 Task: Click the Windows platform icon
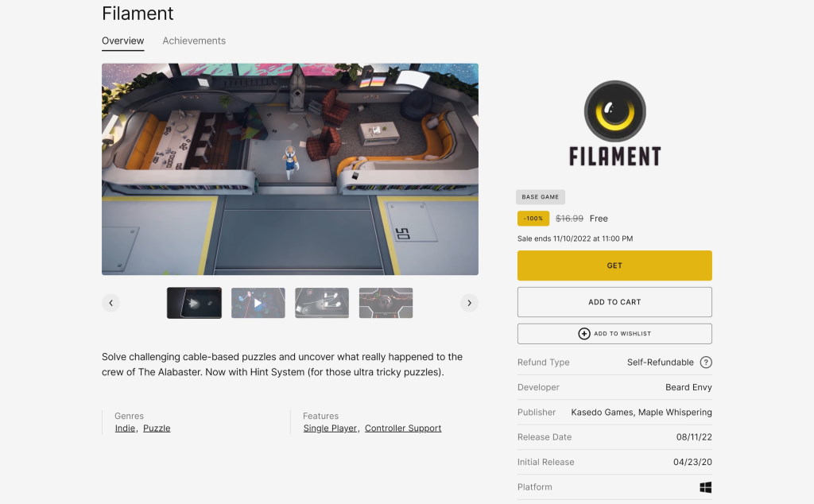pyautogui.click(x=706, y=487)
